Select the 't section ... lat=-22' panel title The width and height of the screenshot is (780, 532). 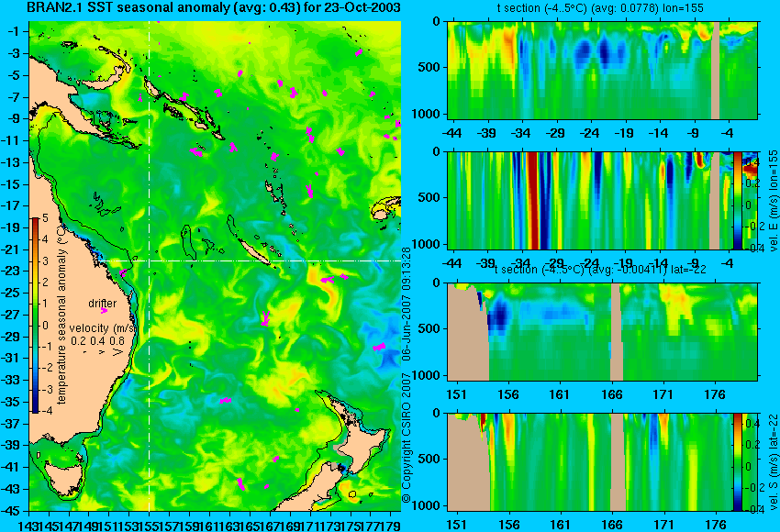point(600,270)
